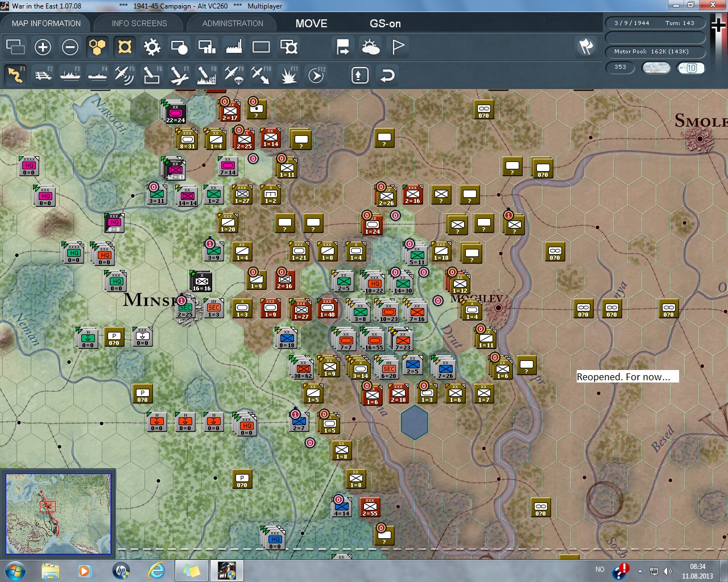This screenshot has height=582, width=728.
Task: Select the 30=62 unit stack
Action: click(303, 368)
